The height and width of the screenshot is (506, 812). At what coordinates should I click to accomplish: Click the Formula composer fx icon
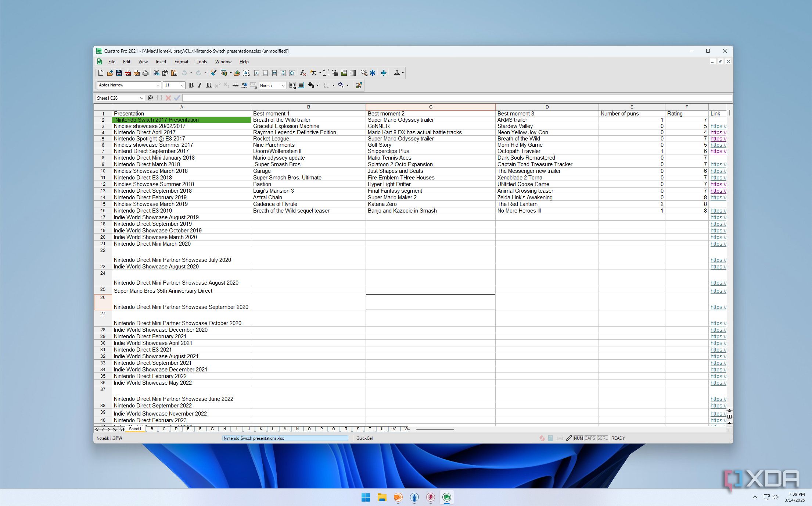click(303, 73)
